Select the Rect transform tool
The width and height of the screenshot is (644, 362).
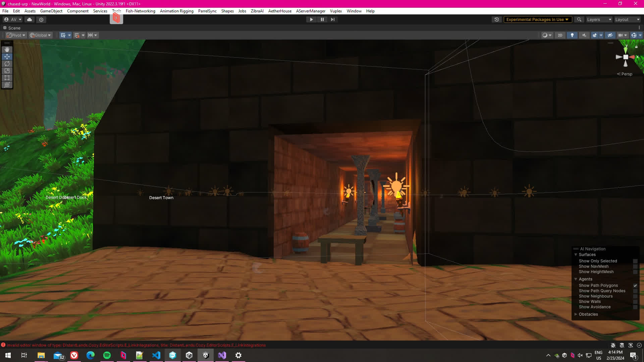point(7,78)
